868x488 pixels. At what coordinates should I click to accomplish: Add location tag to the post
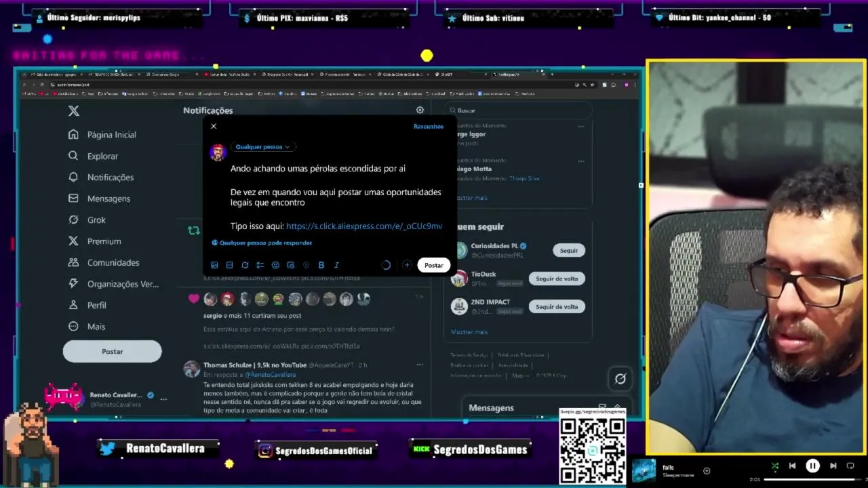(306, 265)
